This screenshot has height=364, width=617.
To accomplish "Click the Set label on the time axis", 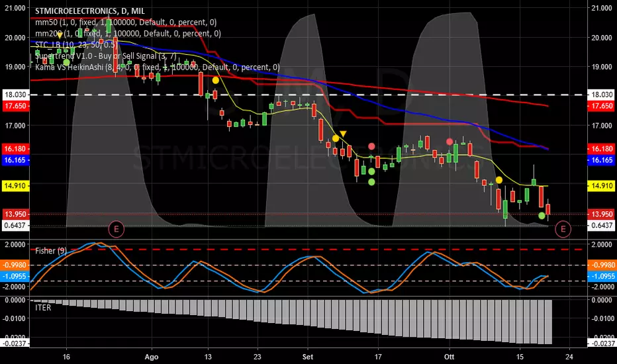I will click(308, 357).
